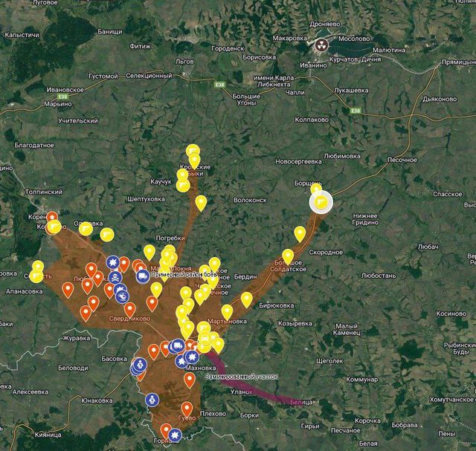The image size is (476, 451).
Task: Click the blue truck marker northwest of Махновка
Action: [177, 345]
